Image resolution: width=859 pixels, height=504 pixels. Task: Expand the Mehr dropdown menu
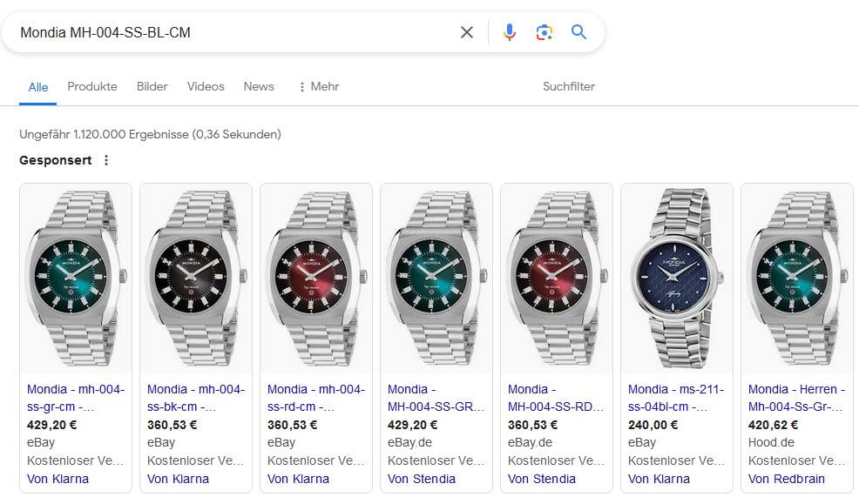pyautogui.click(x=318, y=86)
